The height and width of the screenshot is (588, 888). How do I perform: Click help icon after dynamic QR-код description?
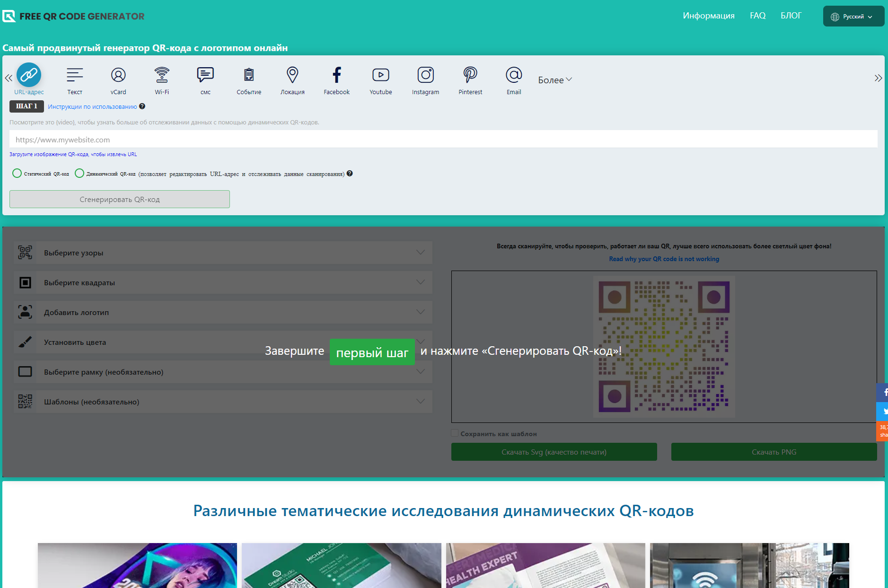coord(350,174)
